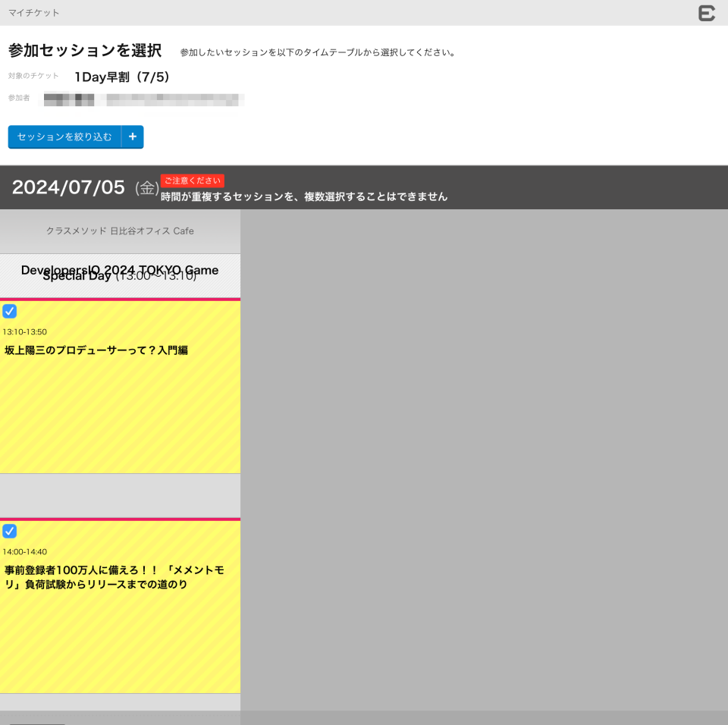
Task: Select the 坂上陽三のプロデューサーって？入門編 session card
Action: pos(120,387)
